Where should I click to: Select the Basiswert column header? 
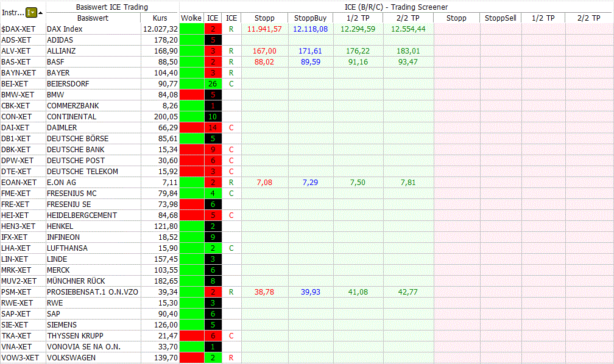[x=93, y=18]
